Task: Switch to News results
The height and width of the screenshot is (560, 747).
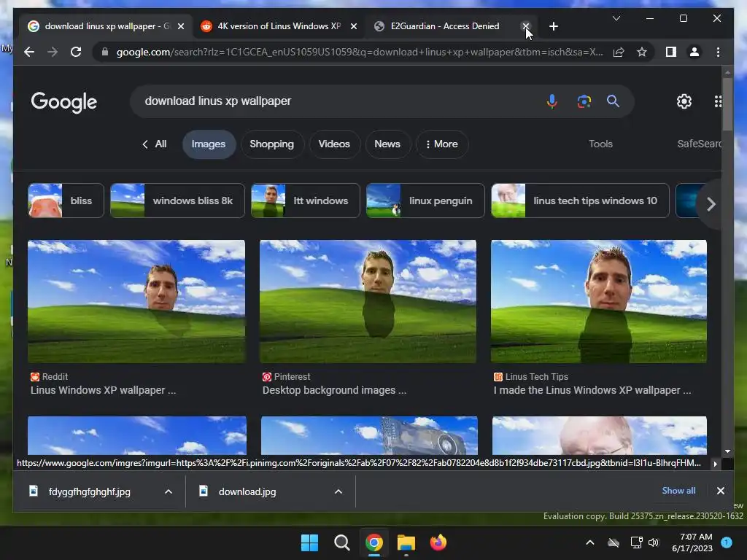Action: pos(387,144)
